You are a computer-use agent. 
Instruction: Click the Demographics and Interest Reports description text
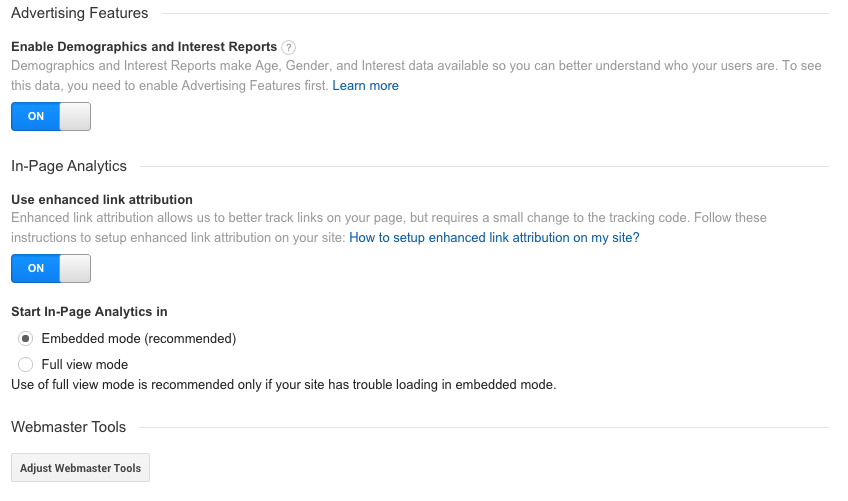point(400,66)
